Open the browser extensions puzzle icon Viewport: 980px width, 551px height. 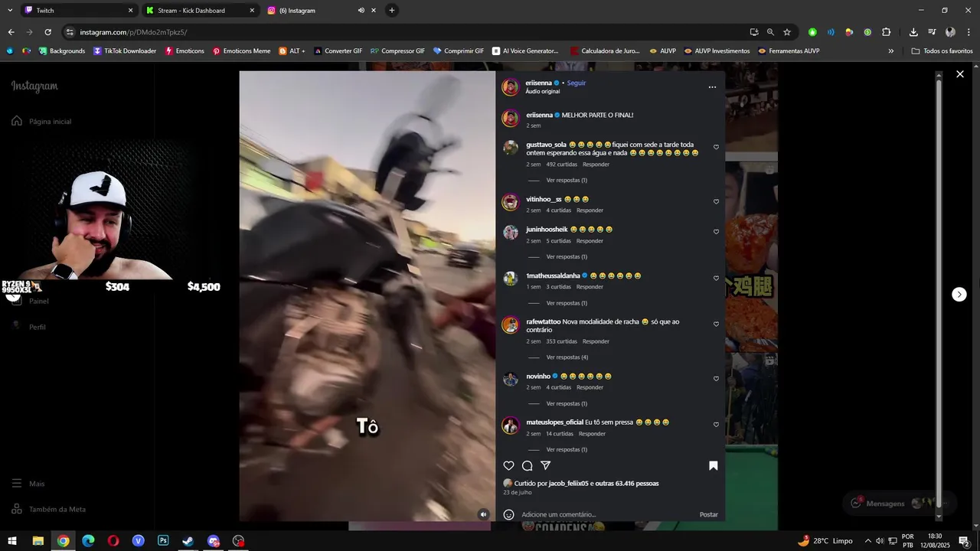click(886, 32)
